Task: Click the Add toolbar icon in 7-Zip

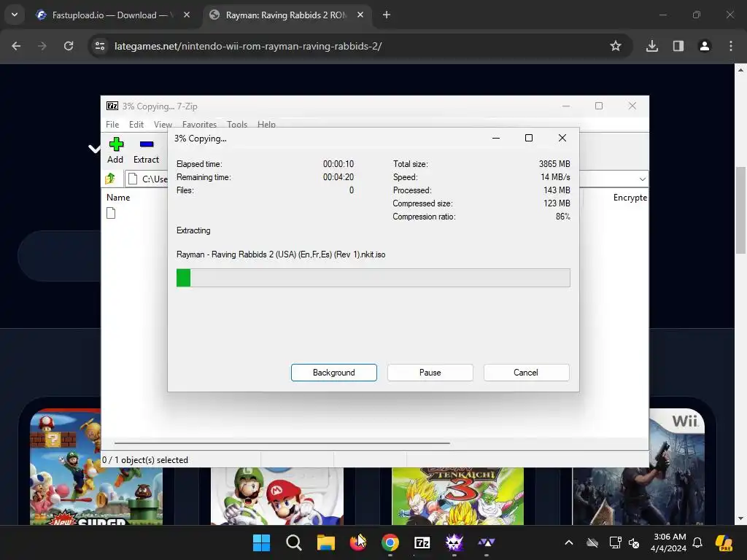Action: (116, 150)
